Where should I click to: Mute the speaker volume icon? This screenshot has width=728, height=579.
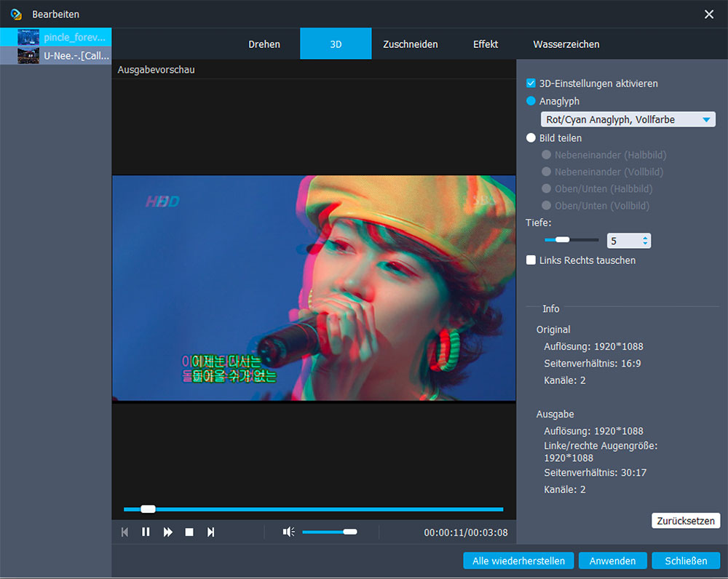288,532
